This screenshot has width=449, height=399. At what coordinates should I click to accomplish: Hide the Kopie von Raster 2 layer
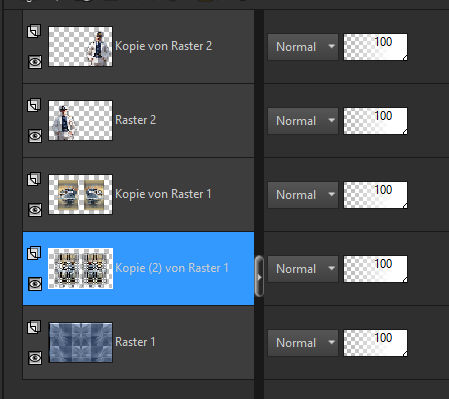click(35, 62)
